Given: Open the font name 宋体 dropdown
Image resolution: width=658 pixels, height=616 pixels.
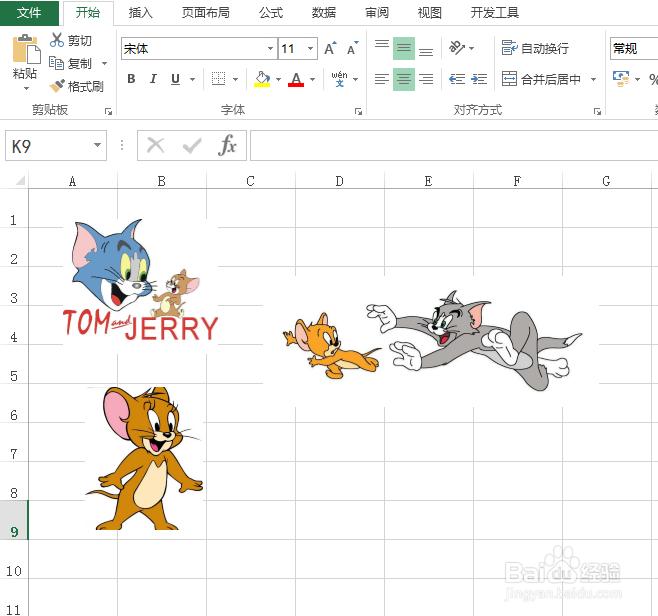Looking at the screenshot, I should point(270,49).
